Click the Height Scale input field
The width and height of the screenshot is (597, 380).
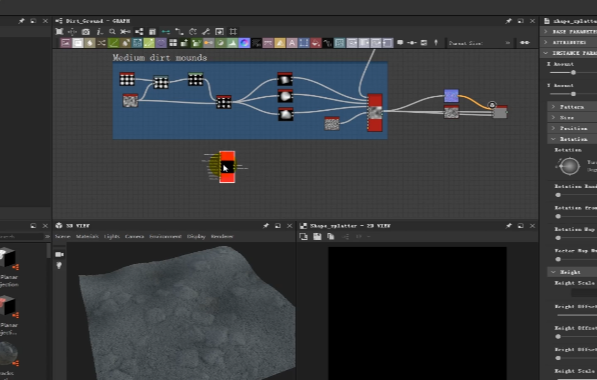tap(584, 293)
